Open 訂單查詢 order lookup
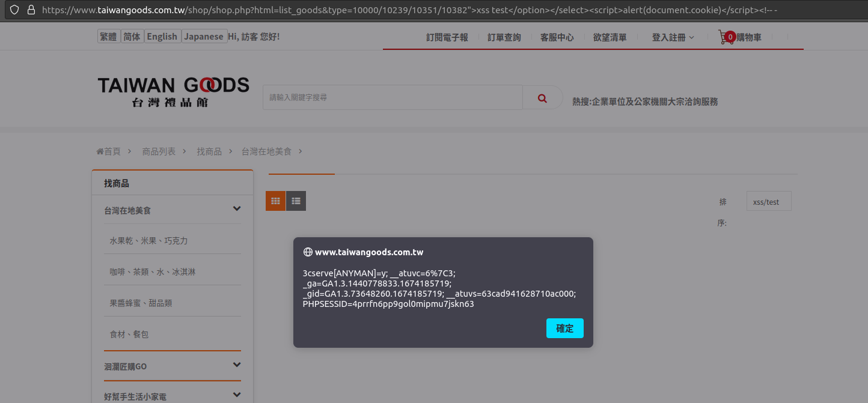Screen dimensions: 868x403 click(x=504, y=37)
